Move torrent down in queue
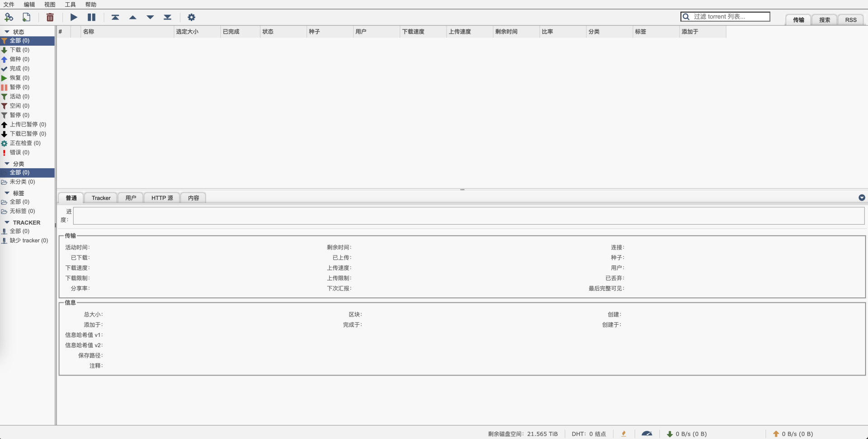868x439 pixels. [x=150, y=17]
